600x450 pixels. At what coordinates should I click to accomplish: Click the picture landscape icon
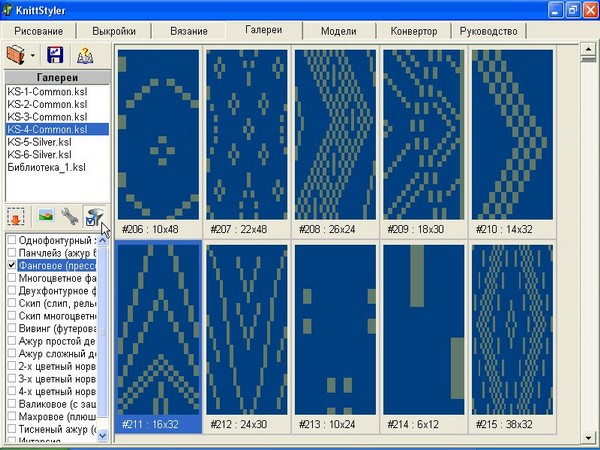pyautogui.click(x=46, y=215)
